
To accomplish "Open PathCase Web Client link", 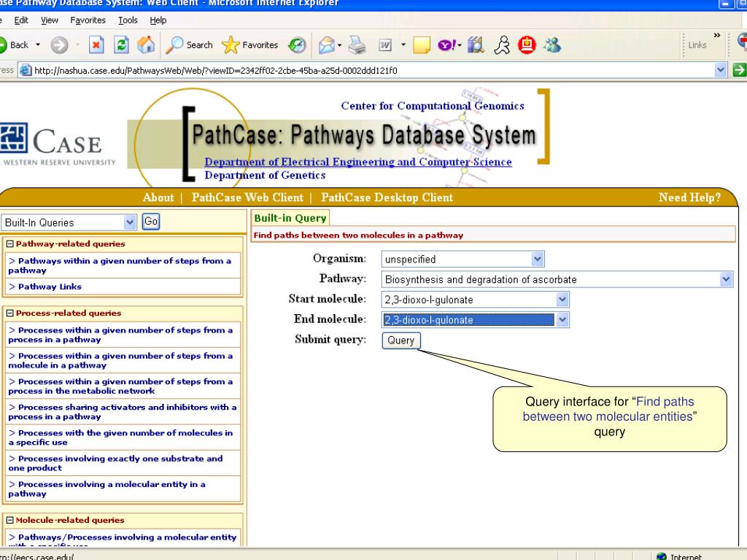I will click(x=247, y=197).
